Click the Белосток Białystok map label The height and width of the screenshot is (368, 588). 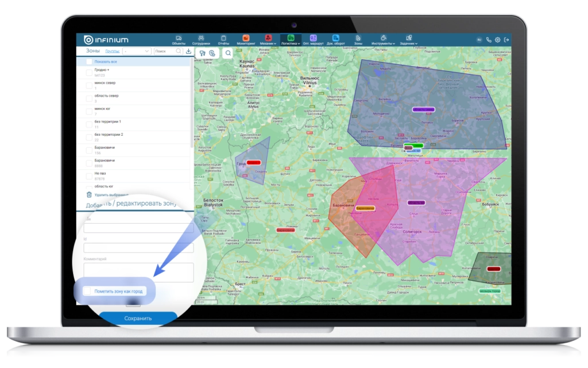214,203
